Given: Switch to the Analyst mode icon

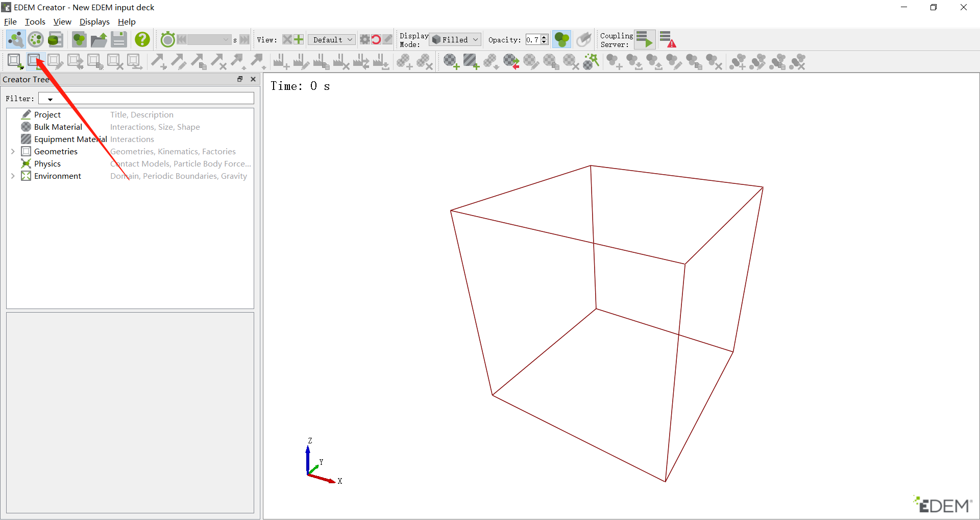Looking at the screenshot, I should click(56, 39).
